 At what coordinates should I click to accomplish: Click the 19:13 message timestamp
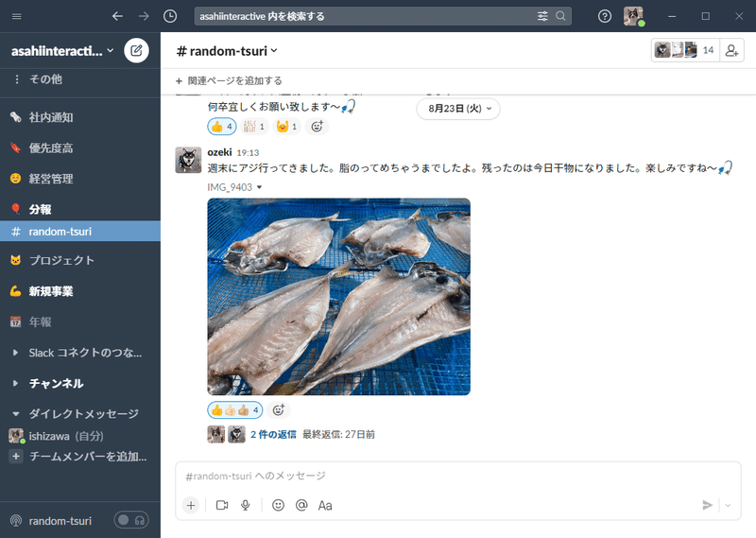(248, 152)
